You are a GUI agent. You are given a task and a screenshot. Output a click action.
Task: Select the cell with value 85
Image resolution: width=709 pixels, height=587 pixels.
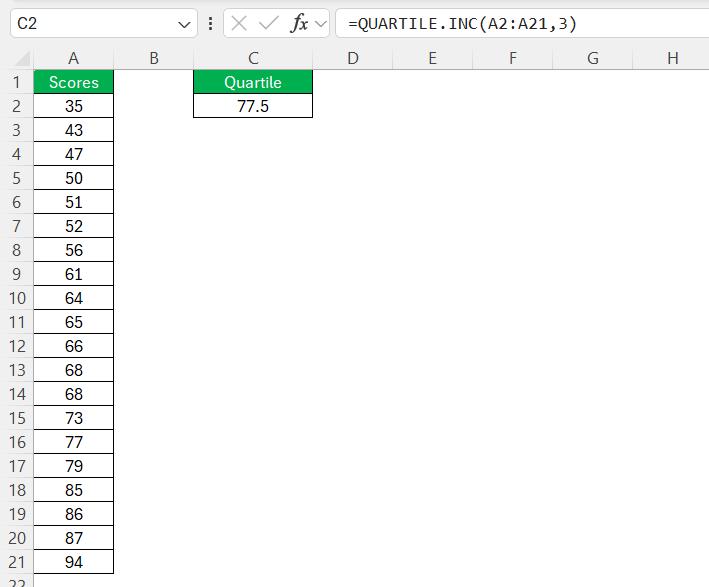[x=73, y=490]
